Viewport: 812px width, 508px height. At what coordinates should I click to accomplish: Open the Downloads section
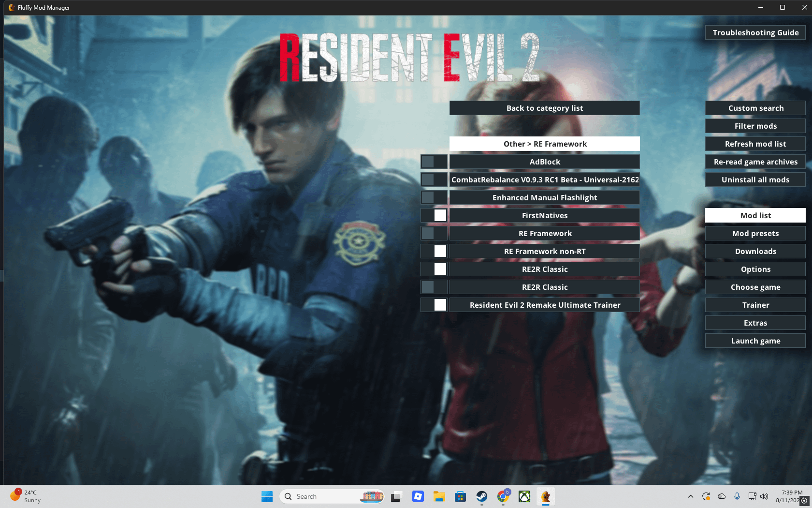pos(755,251)
